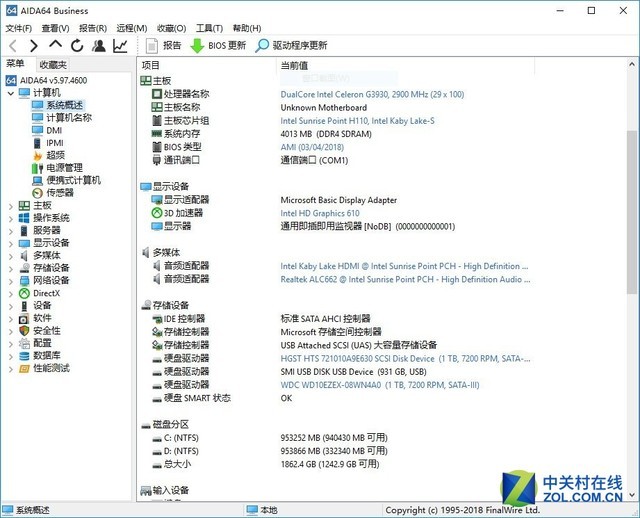Expand the DirectX tree node

coord(11,294)
